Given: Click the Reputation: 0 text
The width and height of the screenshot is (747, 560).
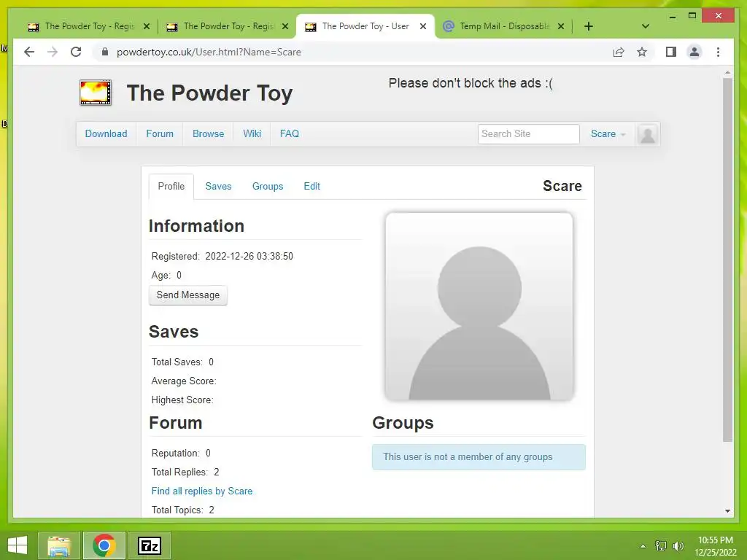Looking at the screenshot, I should click(181, 453).
